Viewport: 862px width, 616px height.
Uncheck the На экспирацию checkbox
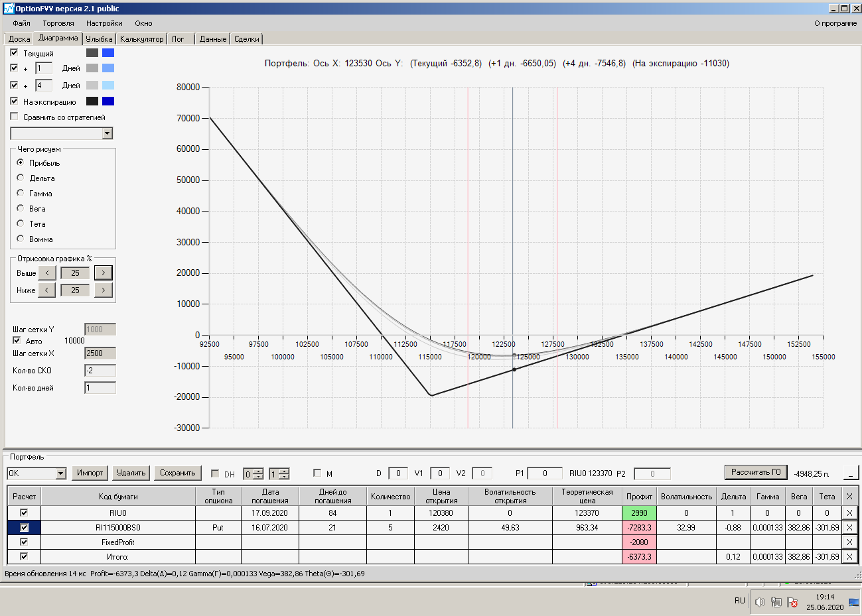[x=14, y=101]
